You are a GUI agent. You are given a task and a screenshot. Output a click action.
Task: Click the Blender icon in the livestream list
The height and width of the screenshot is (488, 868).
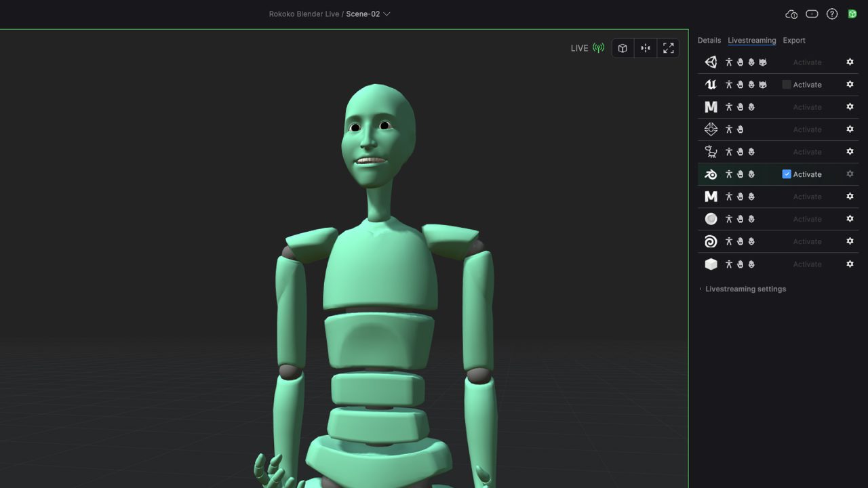[x=711, y=174]
